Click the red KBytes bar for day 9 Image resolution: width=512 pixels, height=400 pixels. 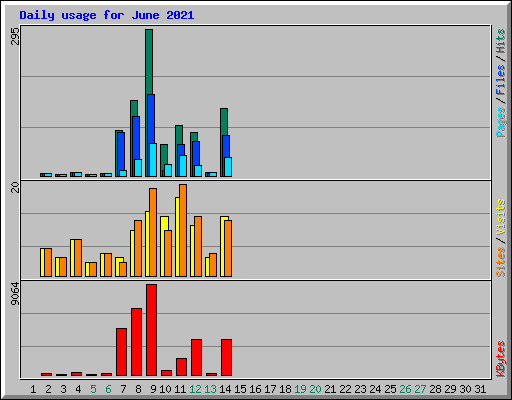[151, 330]
